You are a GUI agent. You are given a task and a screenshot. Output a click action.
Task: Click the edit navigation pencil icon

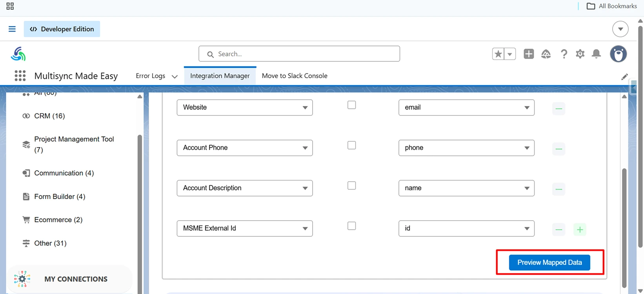pyautogui.click(x=624, y=77)
